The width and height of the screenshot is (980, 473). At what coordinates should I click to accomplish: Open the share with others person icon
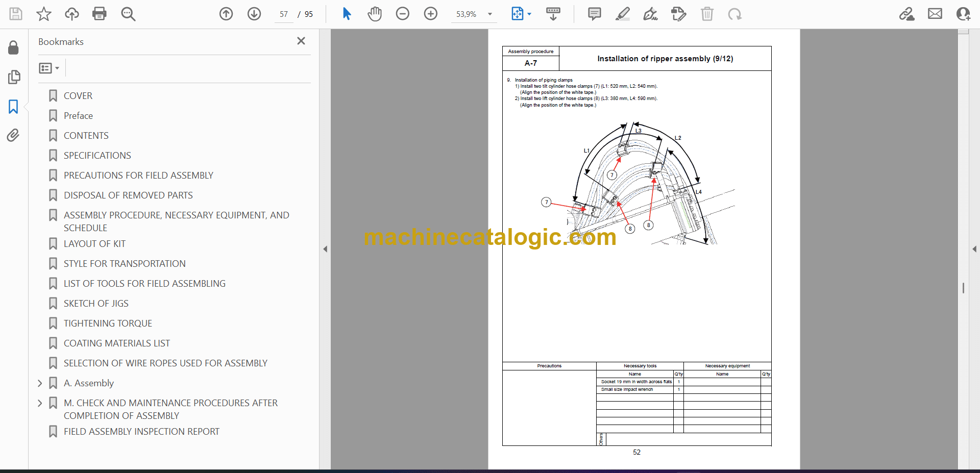coord(963,14)
